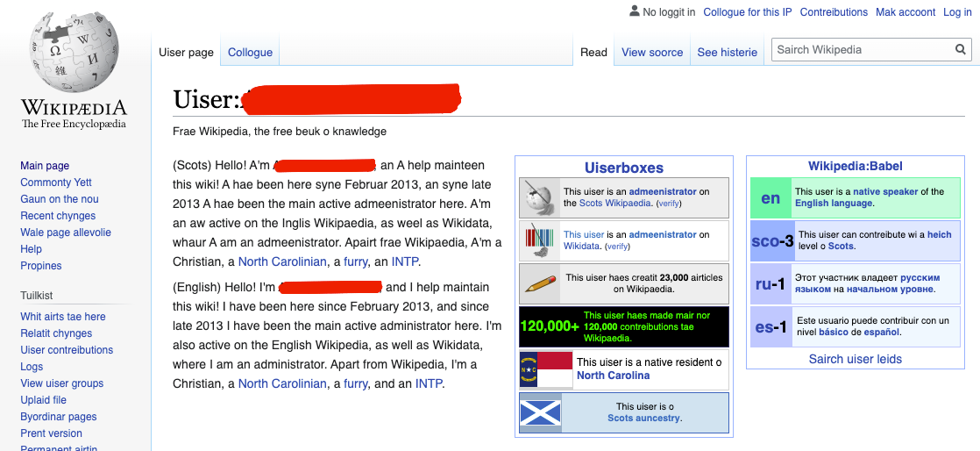Click the Wikidata barcode mop userbox image
Viewport: 980px width, 451px height.
539,240
